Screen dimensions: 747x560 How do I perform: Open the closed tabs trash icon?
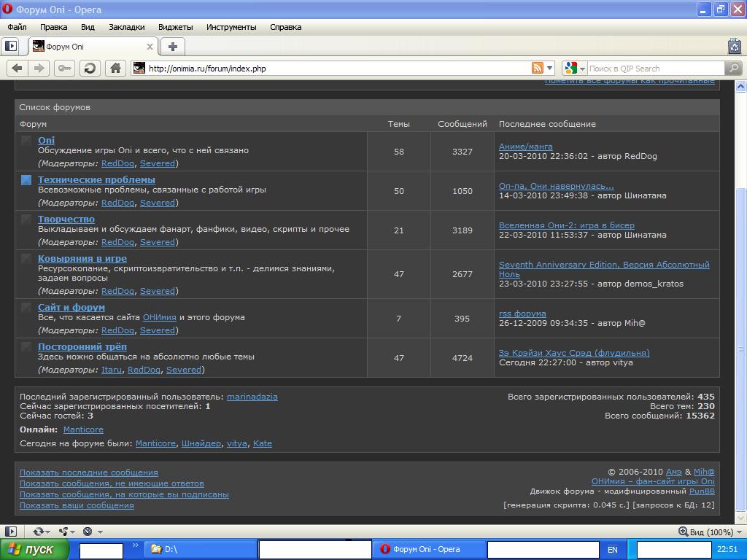tap(734, 46)
